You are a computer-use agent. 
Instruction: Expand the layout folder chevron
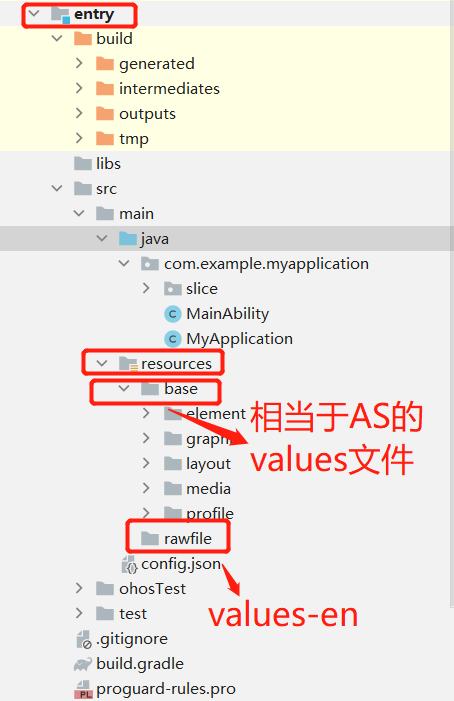pyautogui.click(x=146, y=463)
